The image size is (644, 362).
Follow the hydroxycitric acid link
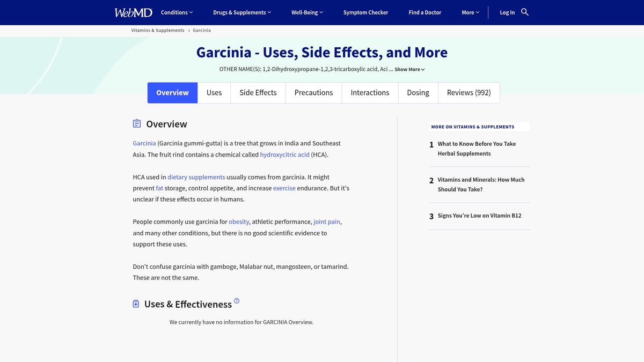284,155
